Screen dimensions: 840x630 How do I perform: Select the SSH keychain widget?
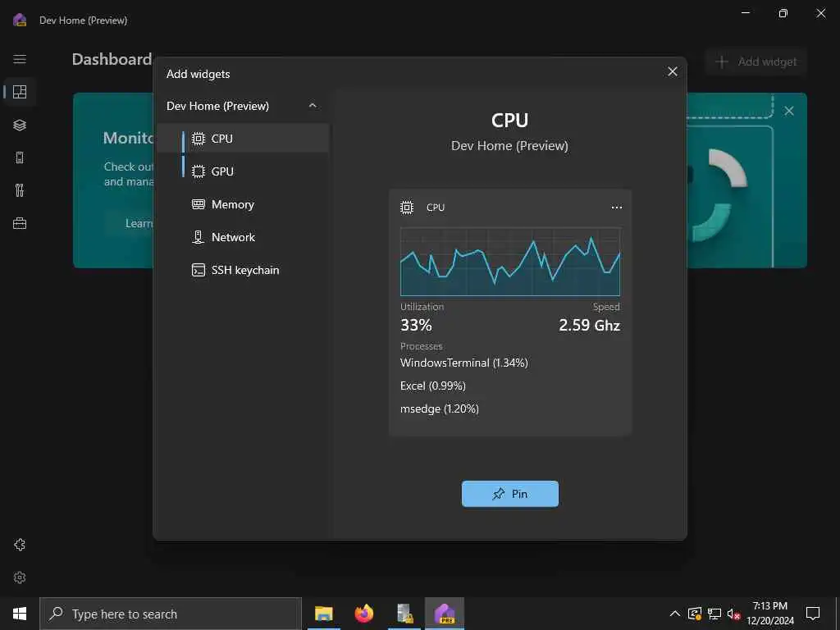tap(243, 270)
